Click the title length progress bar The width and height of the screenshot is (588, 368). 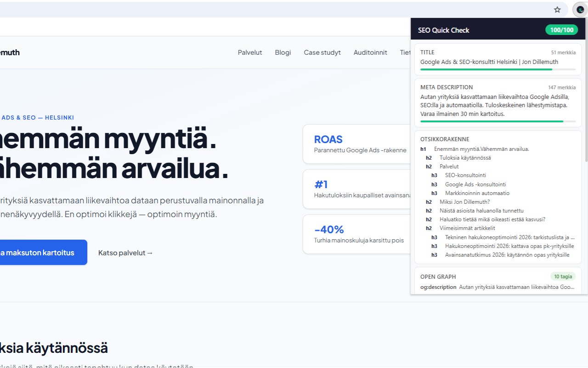498,69
